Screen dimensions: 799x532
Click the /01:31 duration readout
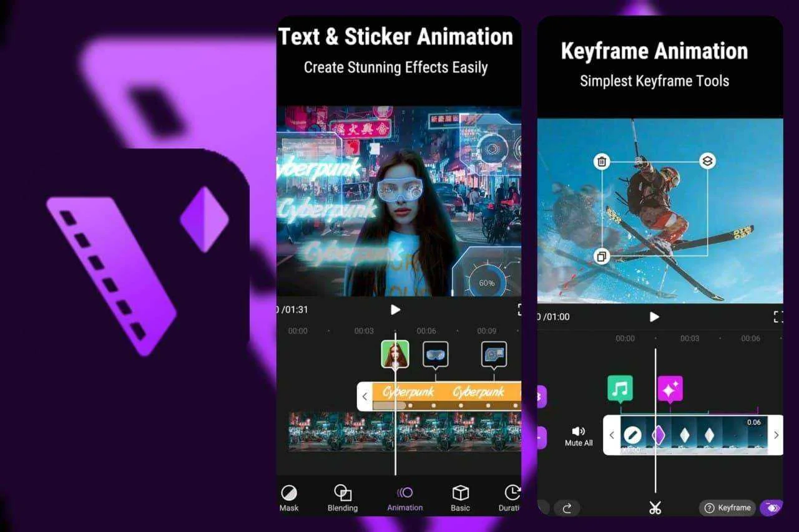click(293, 309)
